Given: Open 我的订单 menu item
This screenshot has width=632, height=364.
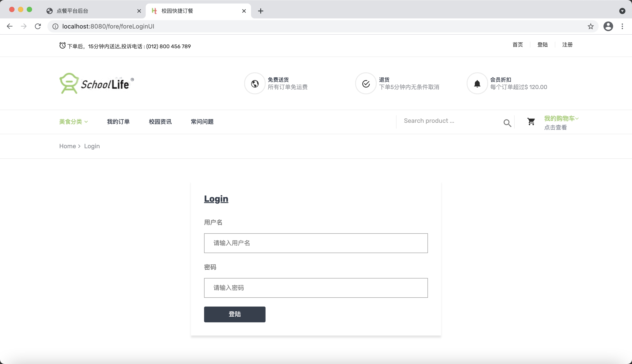Looking at the screenshot, I should point(118,122).
